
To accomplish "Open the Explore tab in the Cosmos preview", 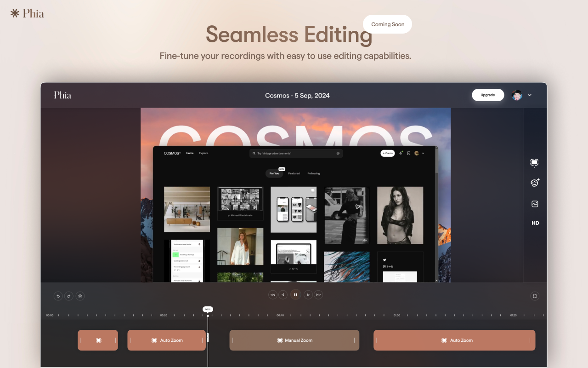I will click(204, 153).
